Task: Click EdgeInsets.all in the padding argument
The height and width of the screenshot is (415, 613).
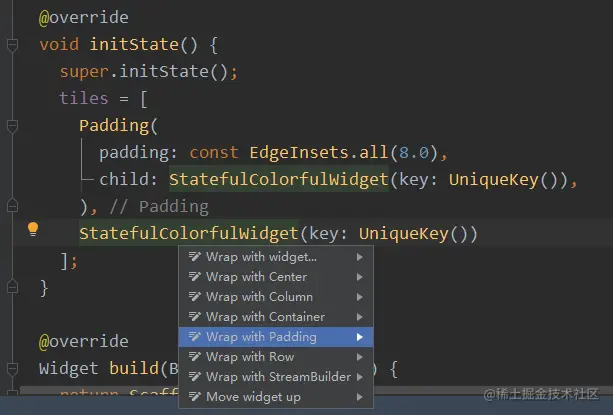Action: [319, 152]
